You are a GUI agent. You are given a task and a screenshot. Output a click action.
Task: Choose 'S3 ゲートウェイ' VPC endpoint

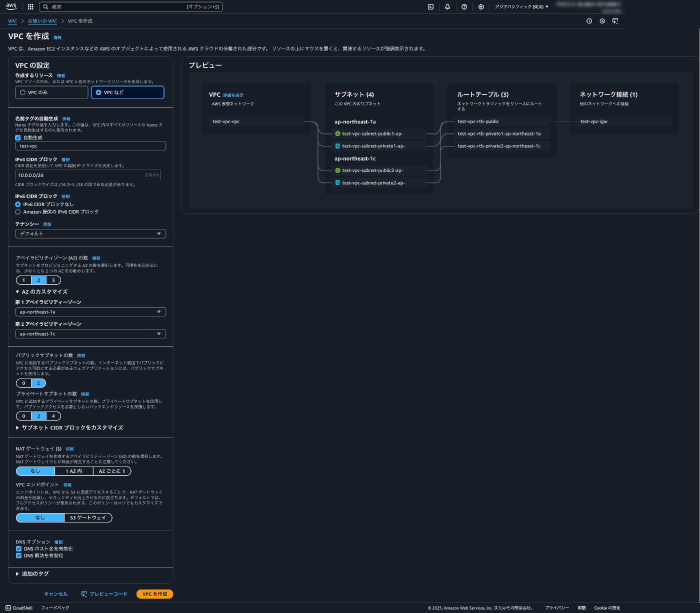coord(88,517)
